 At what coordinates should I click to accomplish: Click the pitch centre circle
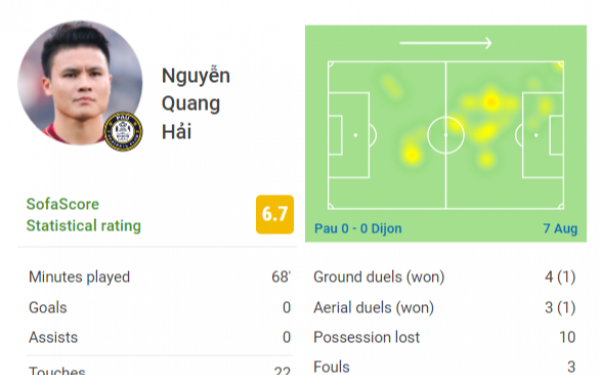tap(446, 135)
